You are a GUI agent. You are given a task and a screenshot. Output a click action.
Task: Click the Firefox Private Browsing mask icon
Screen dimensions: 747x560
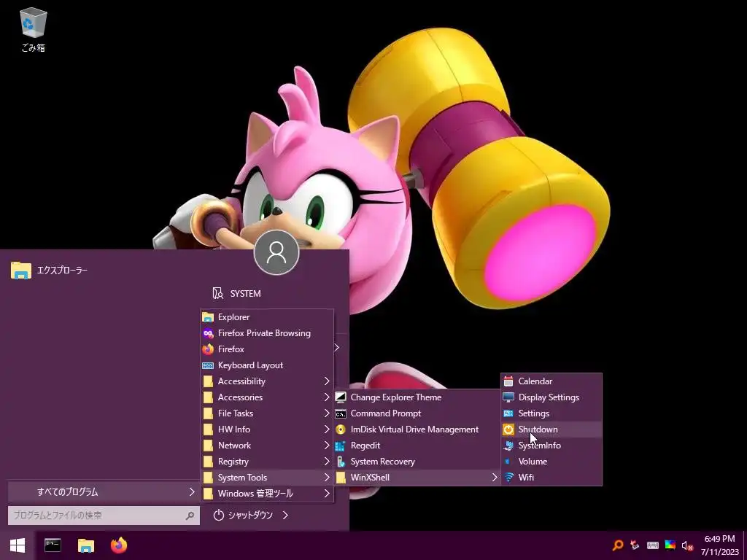coord(208,333)
